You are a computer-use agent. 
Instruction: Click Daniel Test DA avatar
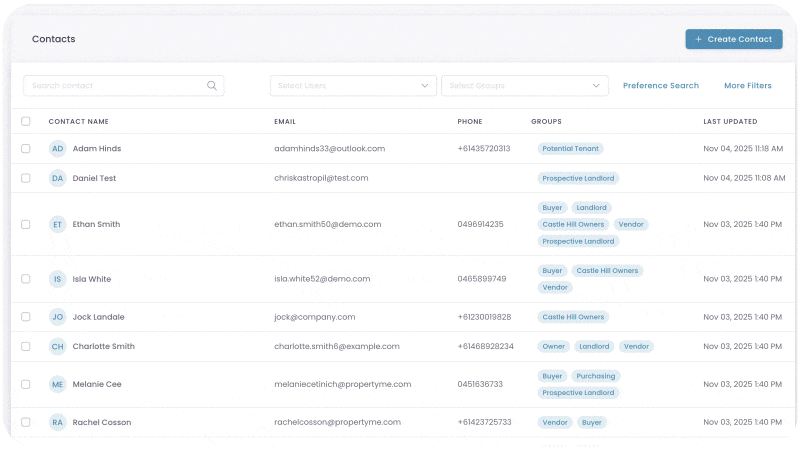(x=58, y=178)
